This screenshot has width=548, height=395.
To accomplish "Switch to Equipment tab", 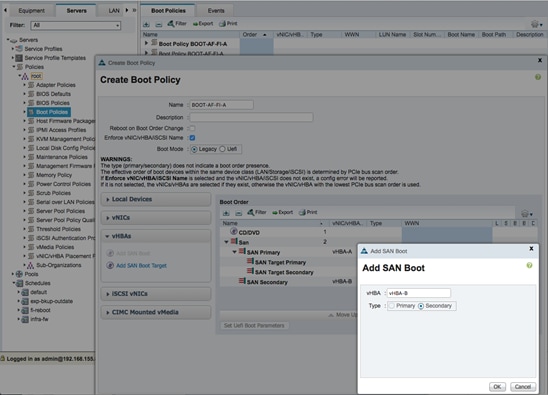I will 31,10.
